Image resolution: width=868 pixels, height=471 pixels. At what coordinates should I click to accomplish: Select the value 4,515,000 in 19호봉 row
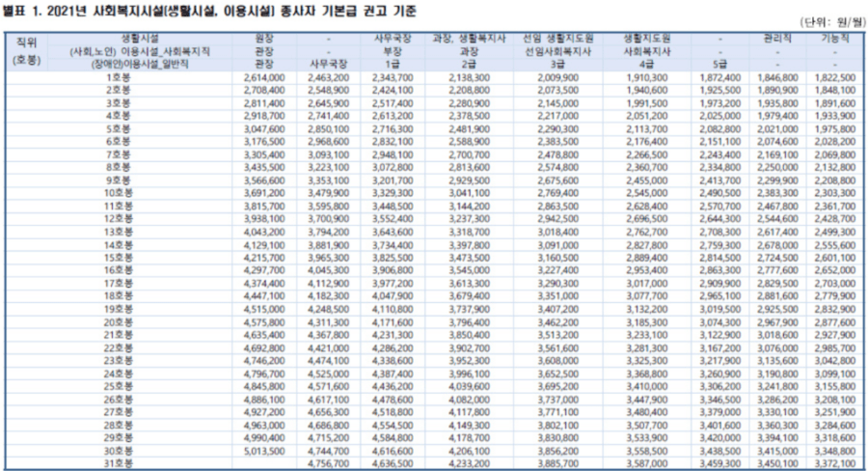[x=264, y=310]
